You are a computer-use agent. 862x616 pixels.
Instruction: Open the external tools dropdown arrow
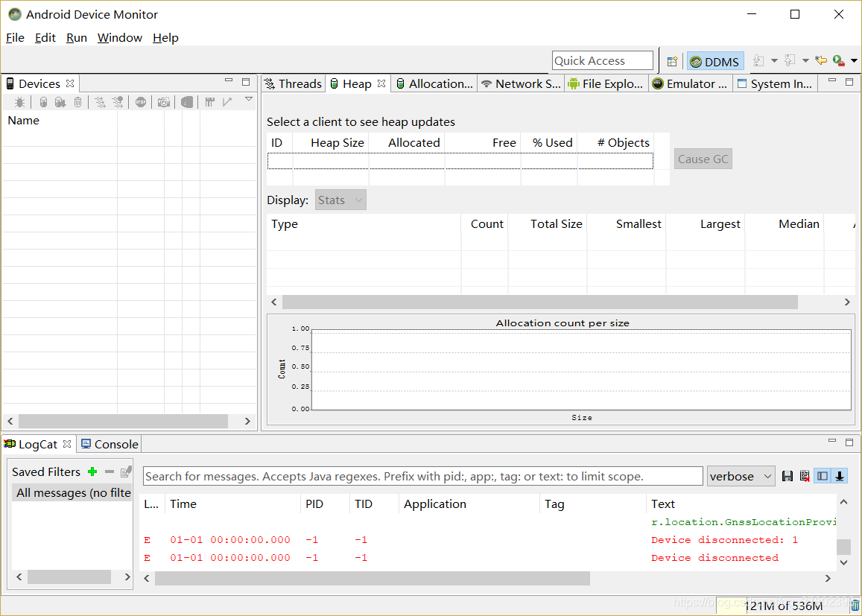coord(854,60)
